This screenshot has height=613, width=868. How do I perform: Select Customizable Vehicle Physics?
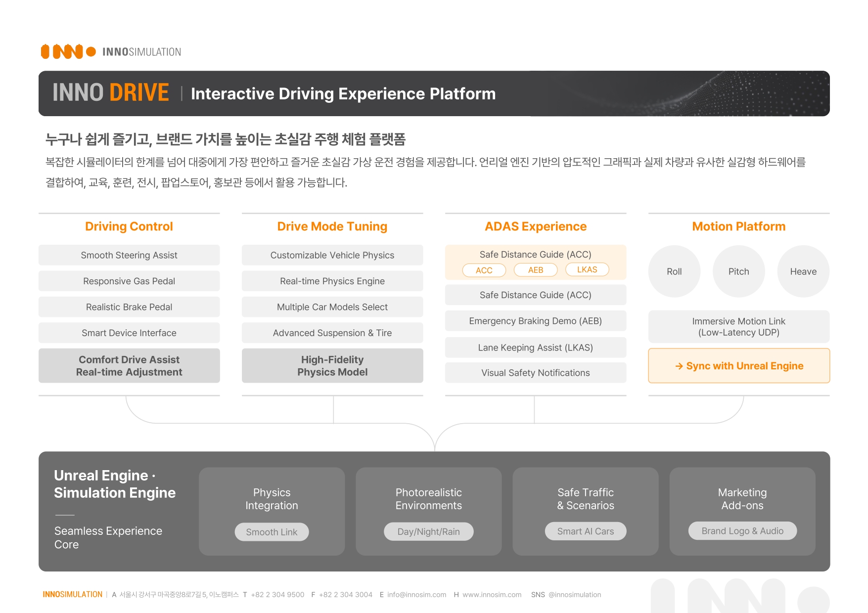[332, 255]
